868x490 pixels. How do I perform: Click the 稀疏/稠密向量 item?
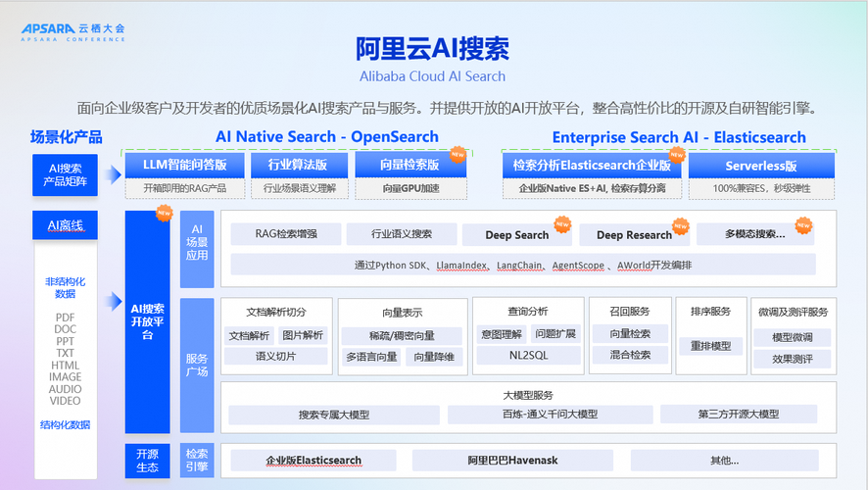pyautogui.click(x=402, y=335)
